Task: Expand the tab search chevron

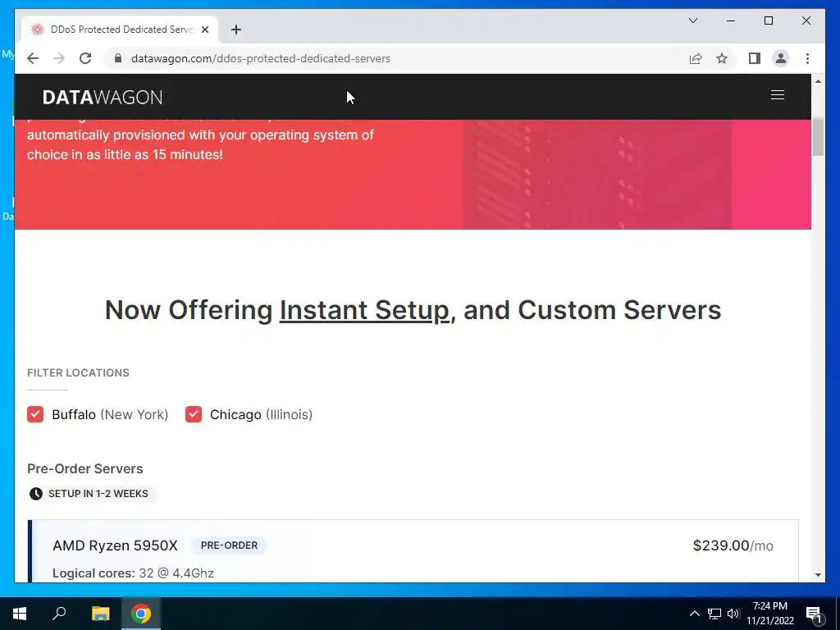Action: point(693,21)
